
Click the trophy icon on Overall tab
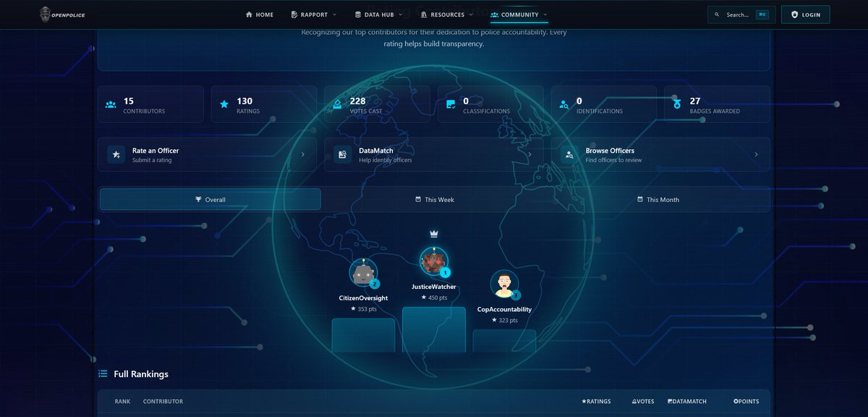(198, 199)
